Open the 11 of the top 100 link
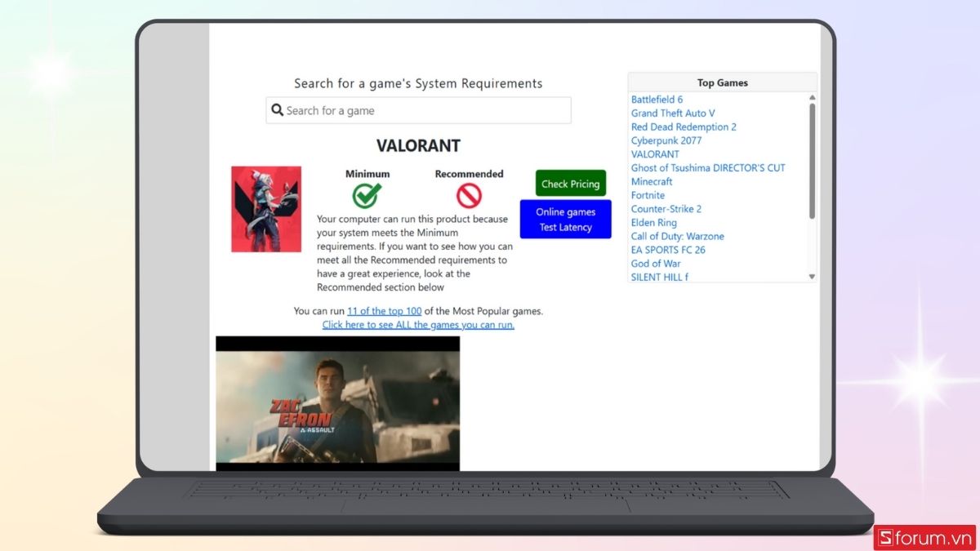The image size is (980, 551). pos(385,311)
